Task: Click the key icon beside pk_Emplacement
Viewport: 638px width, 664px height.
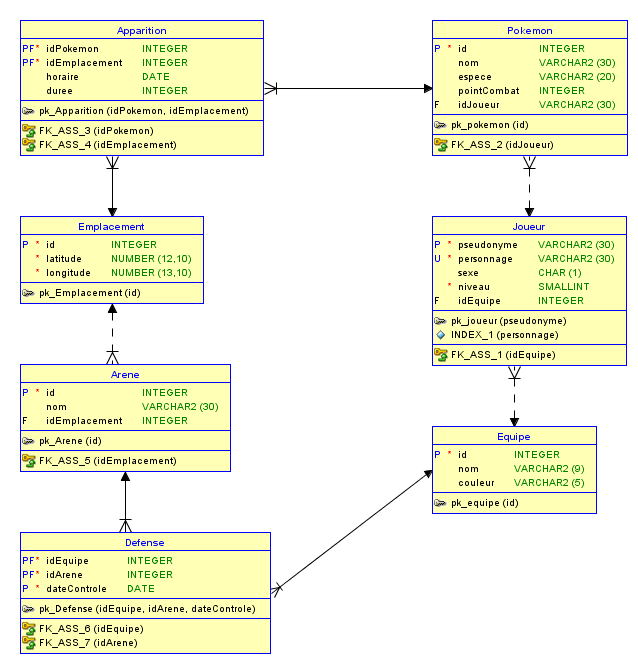Action: point(29,293)
